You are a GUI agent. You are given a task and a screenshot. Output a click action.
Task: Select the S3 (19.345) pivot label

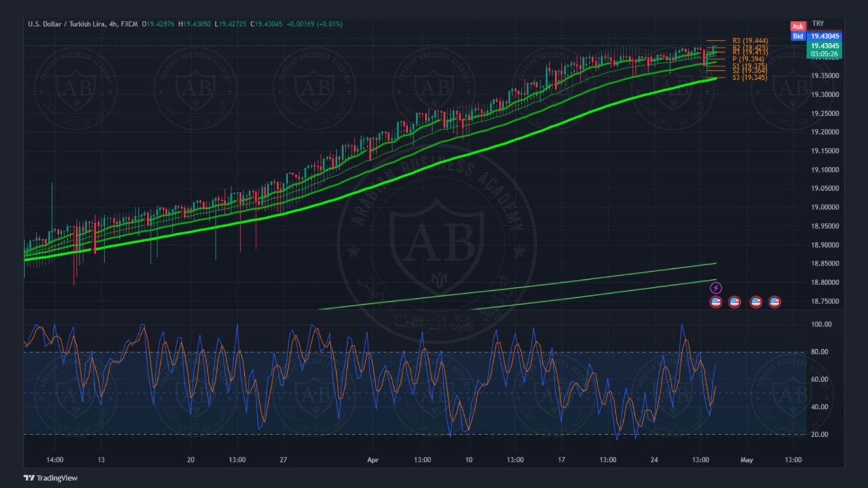750,77
